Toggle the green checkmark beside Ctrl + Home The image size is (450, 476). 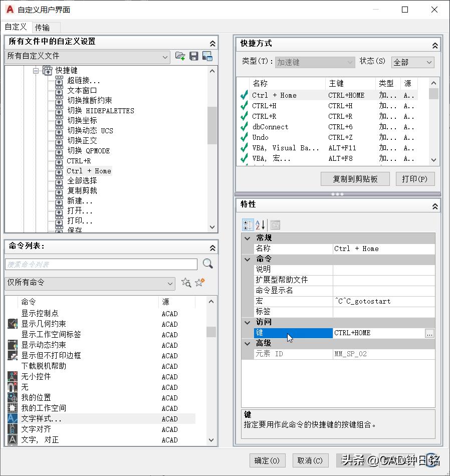tap(244, 95)
